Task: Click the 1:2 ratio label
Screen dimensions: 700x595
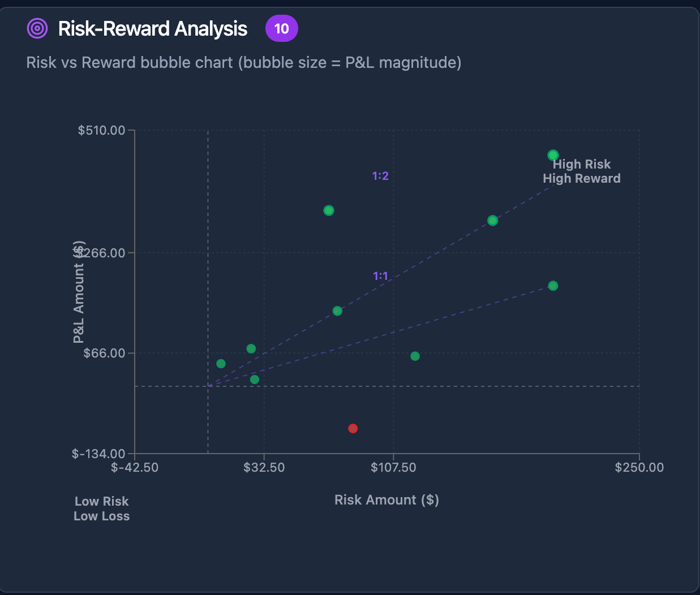Action: 380,176
